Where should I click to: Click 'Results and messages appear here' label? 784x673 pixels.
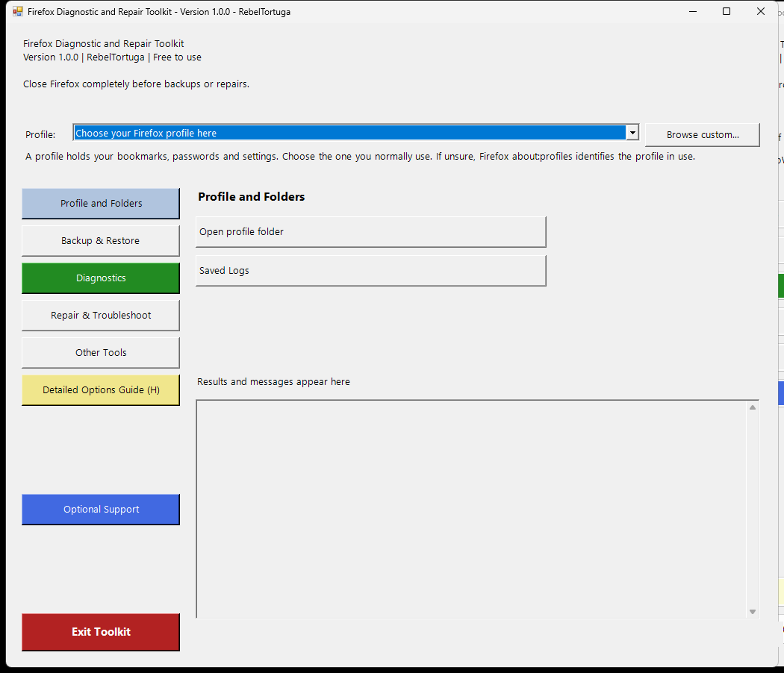tap(273, 382)
